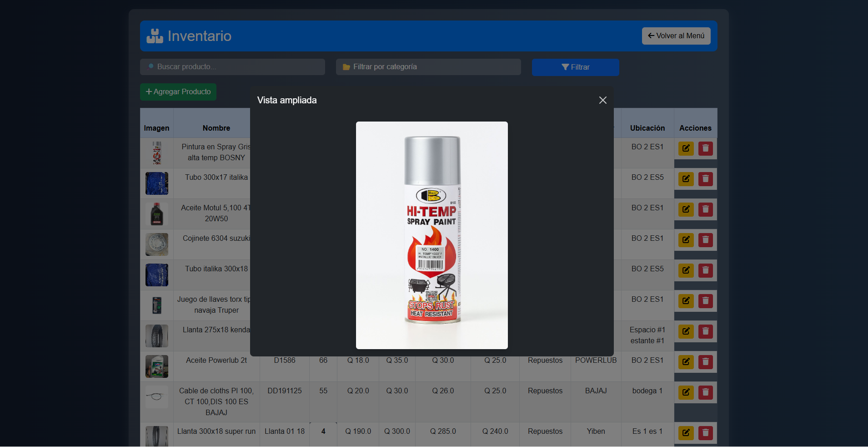The image size is (868, 447).
Task: Delete the Cojinete 6304 suzuki row
Action: pyautogui.click(x=706, y=240)
